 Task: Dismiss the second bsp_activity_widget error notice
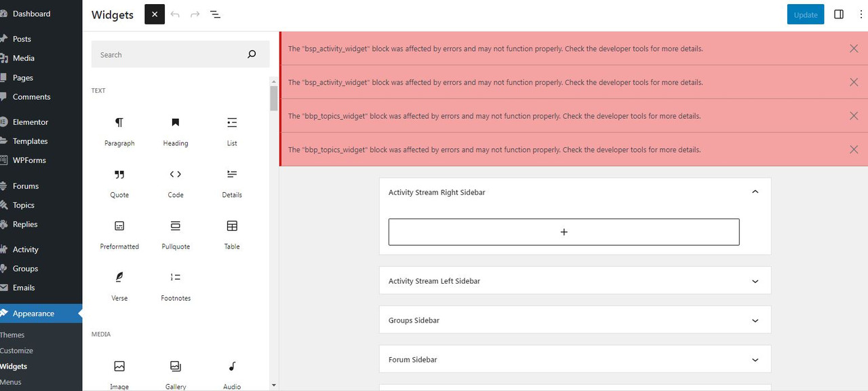pyautogui.click(x=854, y=82)
